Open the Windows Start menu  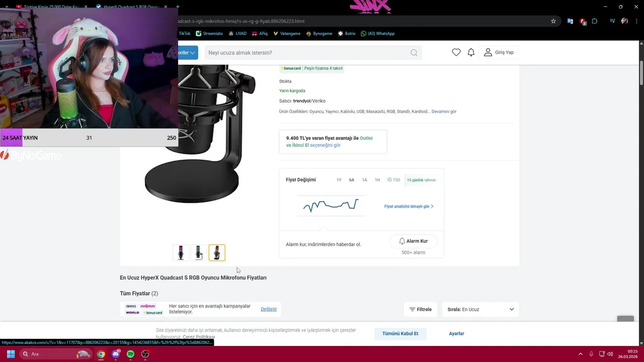11,354
